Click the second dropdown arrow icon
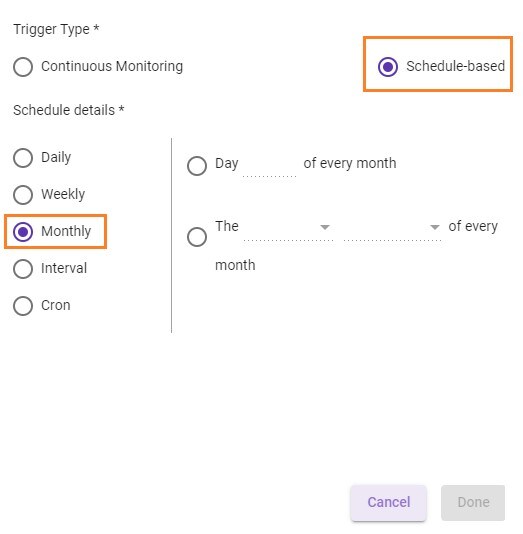 click(x=434, y=227)
